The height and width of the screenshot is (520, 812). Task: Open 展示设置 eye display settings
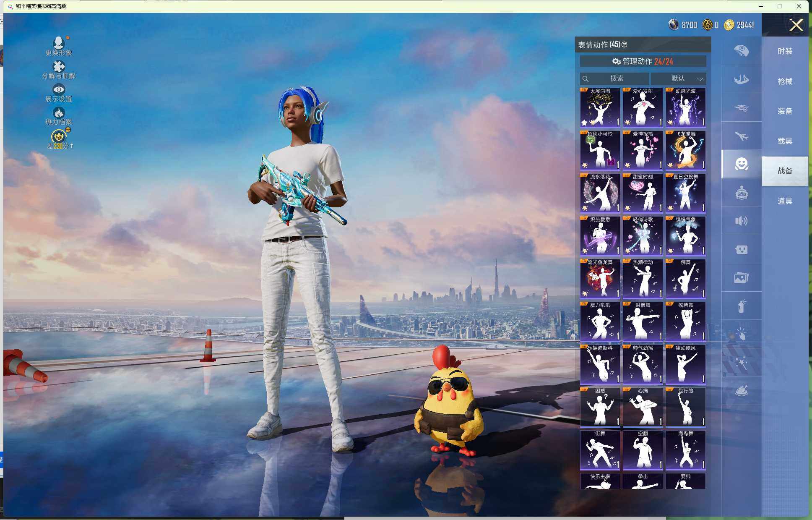59,89
